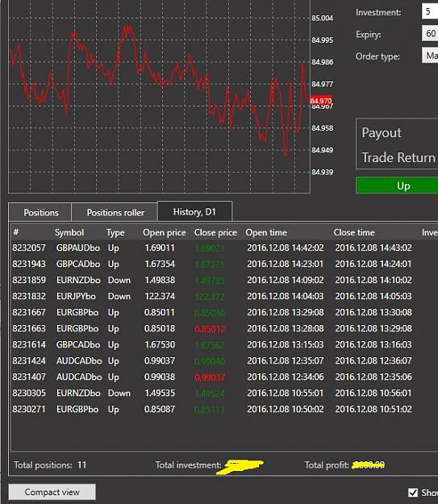The width and height of the screenshot is (438, 504).
Task: Select order row 8230271
Action: (x=224, y=409)
